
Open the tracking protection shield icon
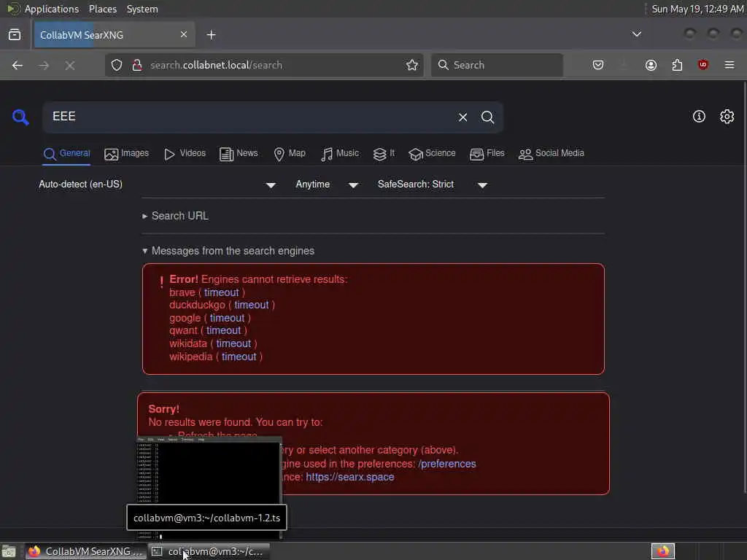(x=117, y=65)
